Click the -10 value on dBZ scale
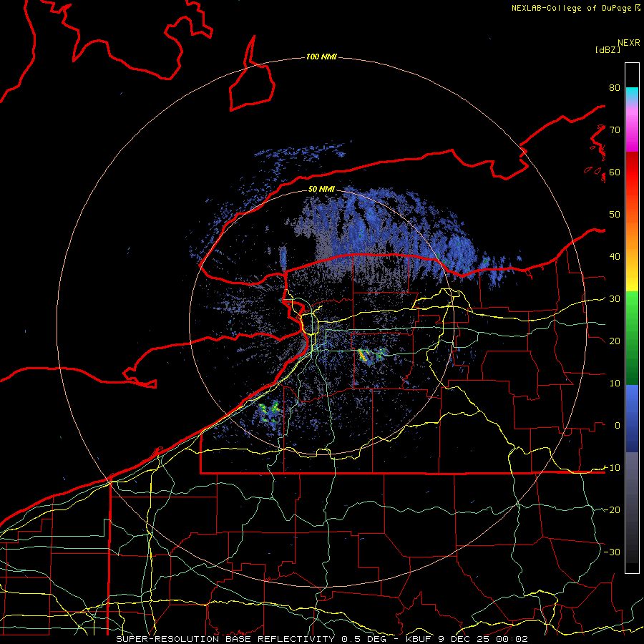This screenshot has height=644, width=644. pyautogui.click(x=613, y=468)
